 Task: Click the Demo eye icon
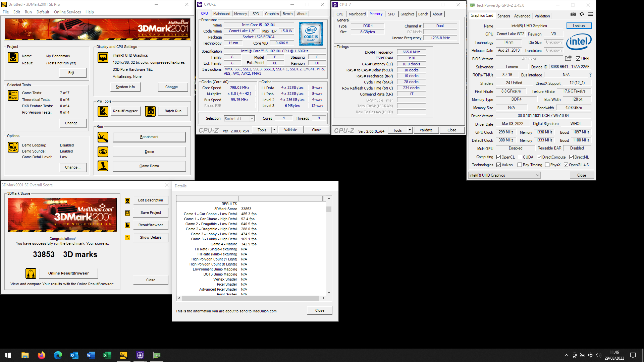click(103, 152)
